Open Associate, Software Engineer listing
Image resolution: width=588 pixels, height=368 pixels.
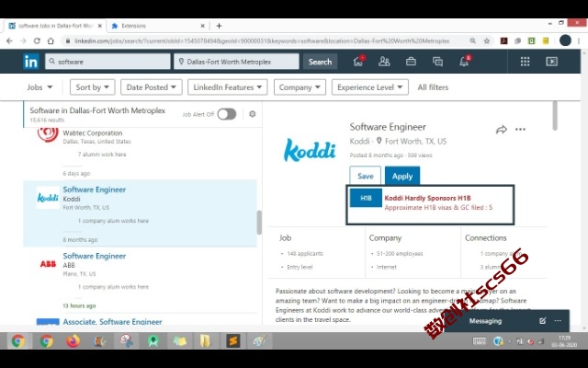tap(112, 322)
